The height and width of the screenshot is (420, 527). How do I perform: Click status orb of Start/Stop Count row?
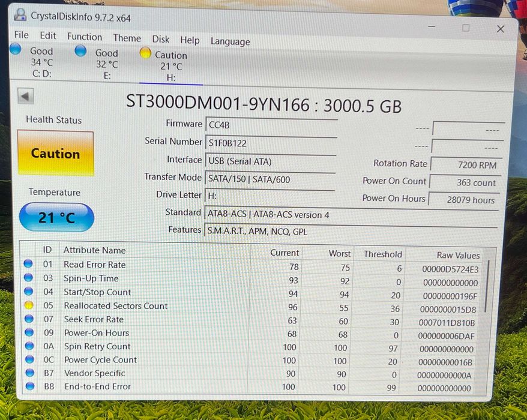pyautogui.click(x=29, y=291)
